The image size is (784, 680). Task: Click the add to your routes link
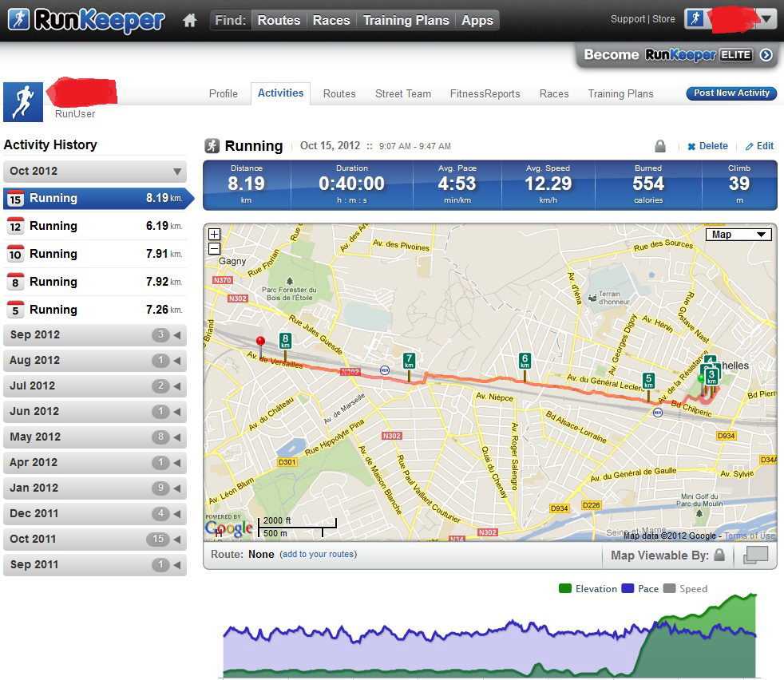click(319, 554)
